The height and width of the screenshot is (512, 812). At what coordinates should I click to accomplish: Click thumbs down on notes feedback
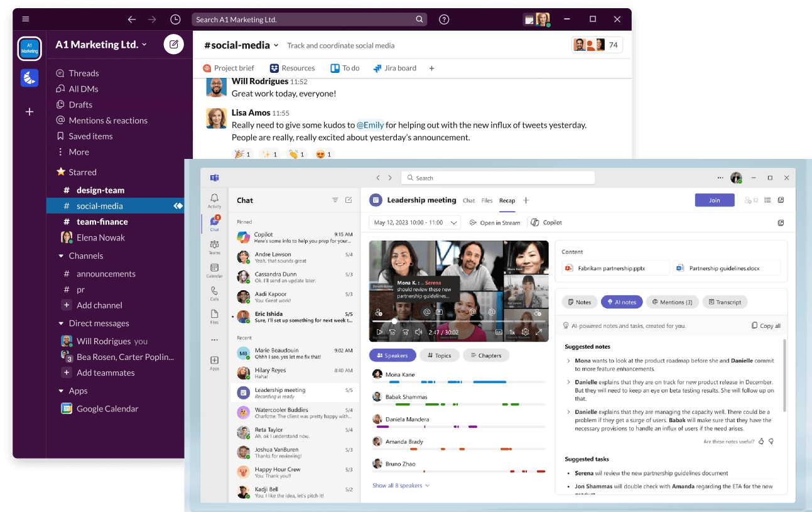pyautogui.click(x=771, y=442)
